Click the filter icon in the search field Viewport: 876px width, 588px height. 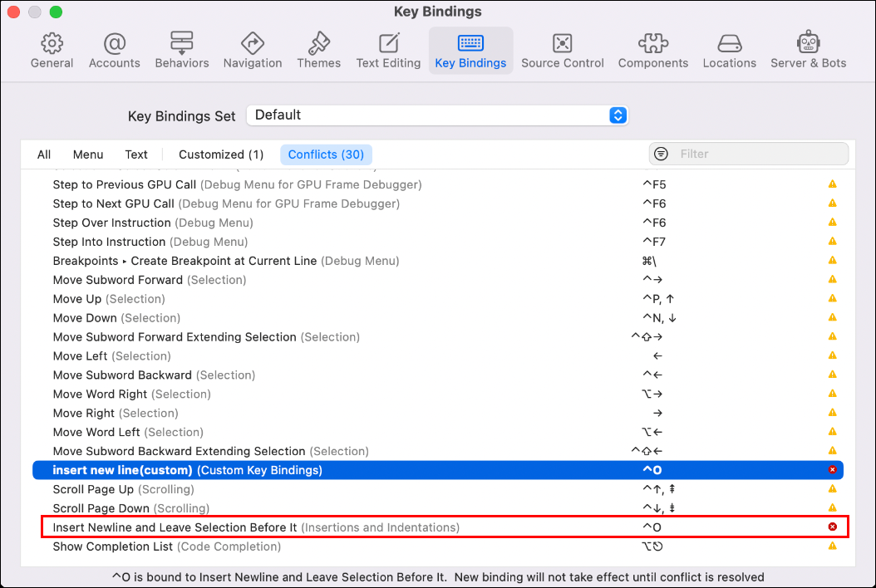tap(661, 154)
